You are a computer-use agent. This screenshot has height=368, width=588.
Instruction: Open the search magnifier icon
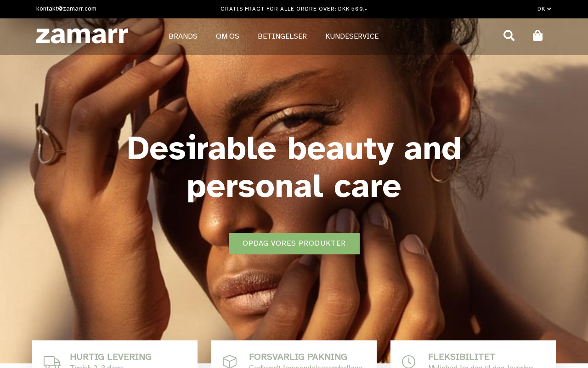pos(509,36)
